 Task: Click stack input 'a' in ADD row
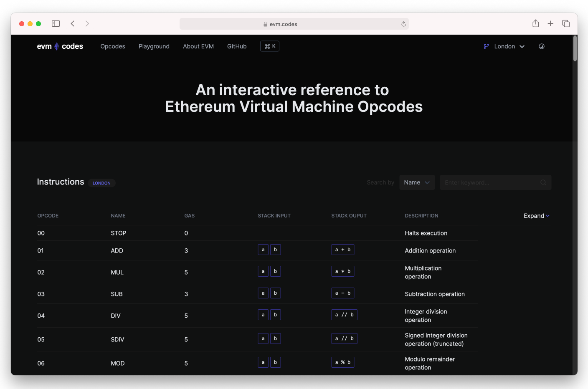coord(263,250)
